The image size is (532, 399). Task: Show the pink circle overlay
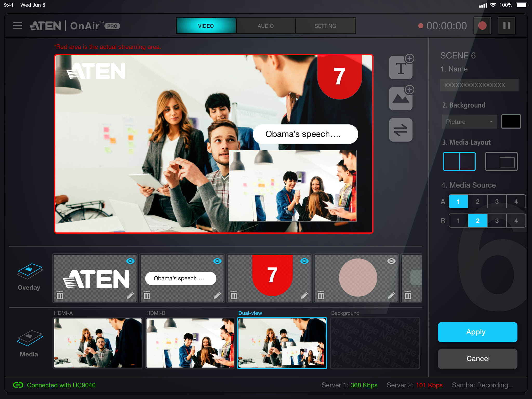pyautogui.click(x=391, y=261)
